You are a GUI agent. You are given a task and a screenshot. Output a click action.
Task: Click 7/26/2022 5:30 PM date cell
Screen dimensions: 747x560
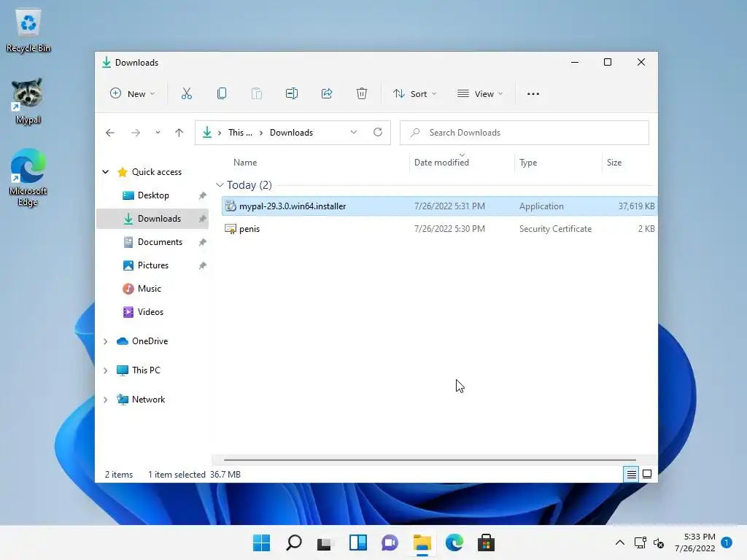[x=449, y=229]
